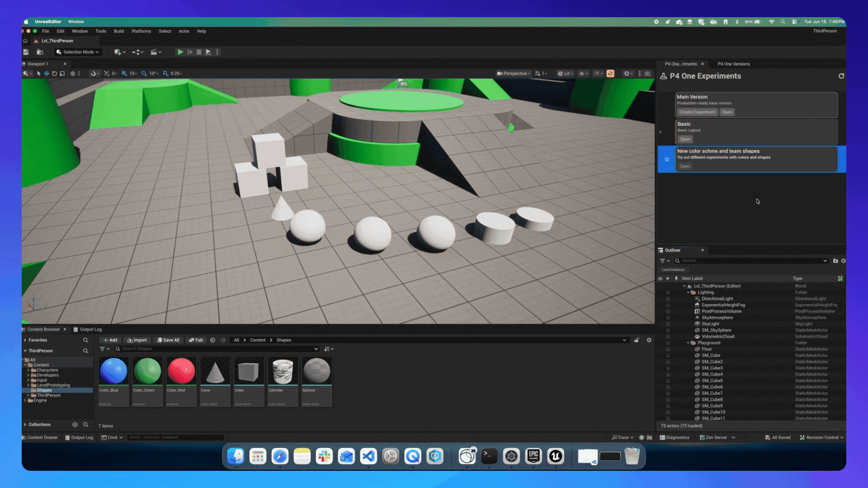Switch to P4 One Versions tab
This screenshot has height=488, width=868.
pos(733,64)
